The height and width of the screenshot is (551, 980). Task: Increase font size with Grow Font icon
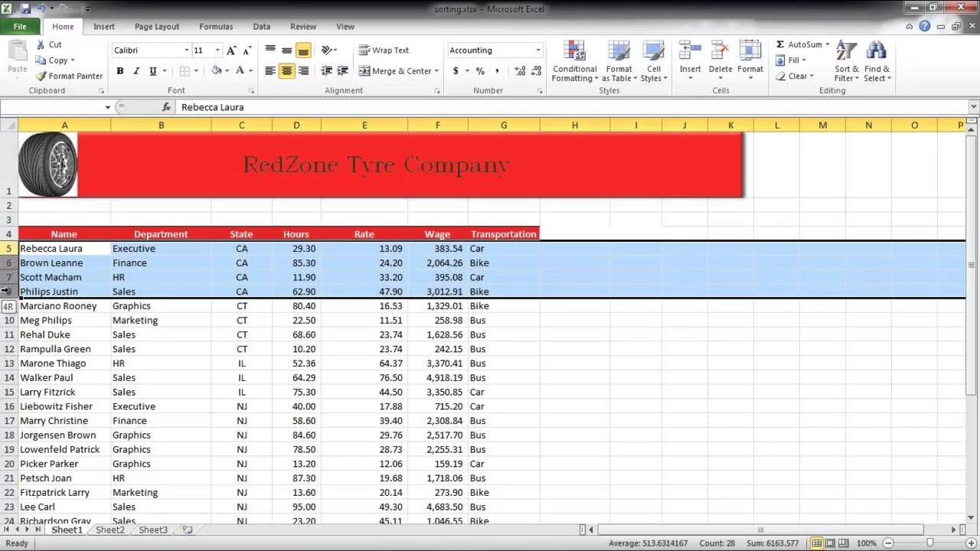231,51
